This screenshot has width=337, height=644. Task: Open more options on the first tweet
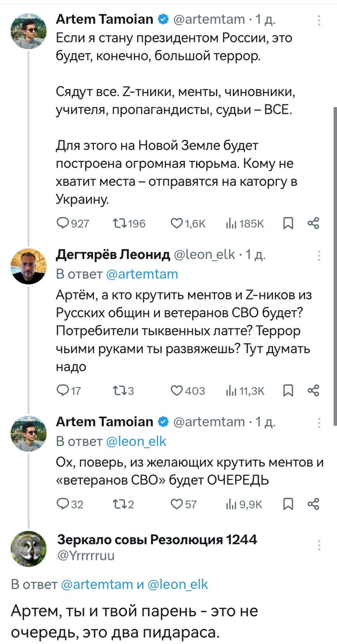(x=319, y=20)
